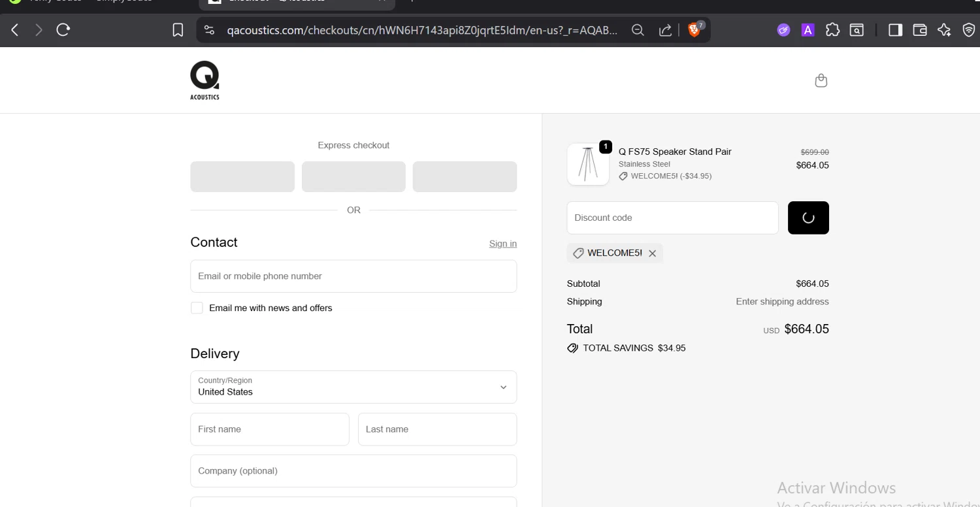Open the purple round extension icon
Image resolution: width=980 pixels, height=507 pixels.
click(783, 30)
